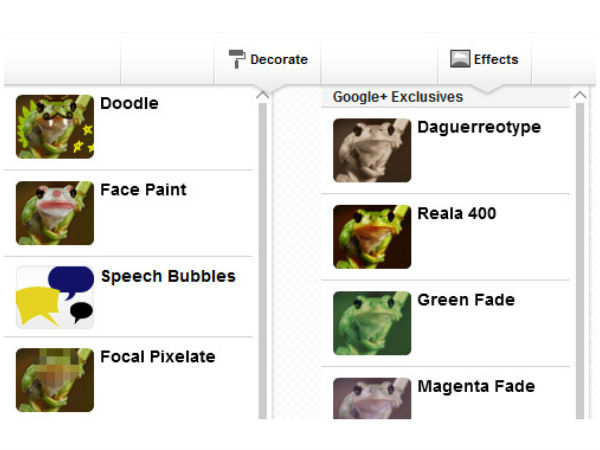This screenshot has height=450, width=600.
Task: Click the Decorate paint roller icon
Action: tap(237, 59)
